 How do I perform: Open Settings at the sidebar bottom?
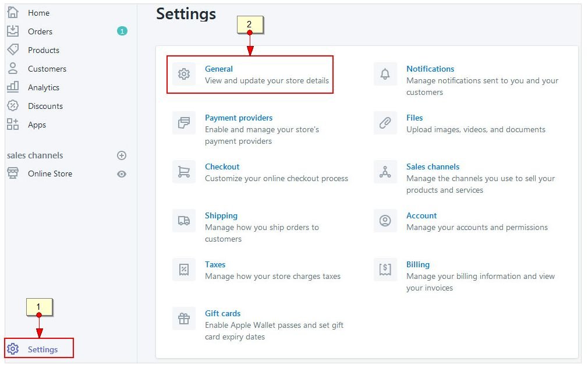coord(42,349)
